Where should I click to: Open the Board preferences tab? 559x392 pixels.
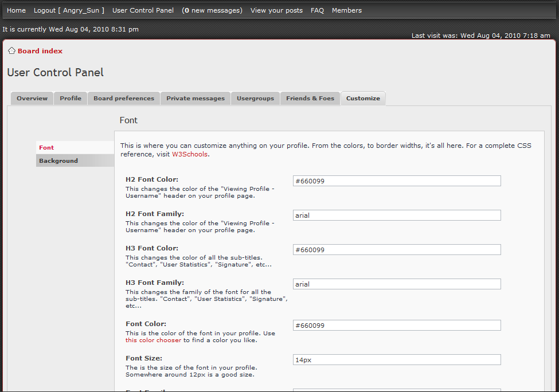click(124, 99)
